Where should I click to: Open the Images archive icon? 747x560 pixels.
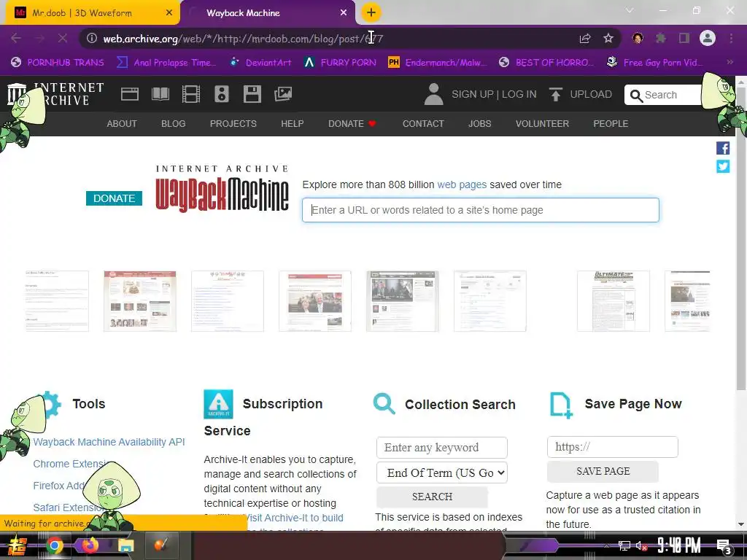point(282,94)
